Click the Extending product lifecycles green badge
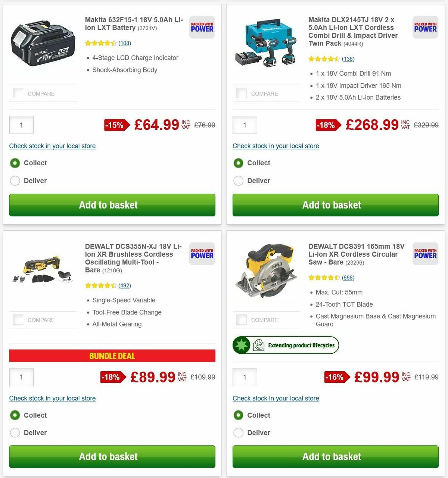The width and height of the screenshot is (448, 478). pyautogui.click(x=286, y=345)
